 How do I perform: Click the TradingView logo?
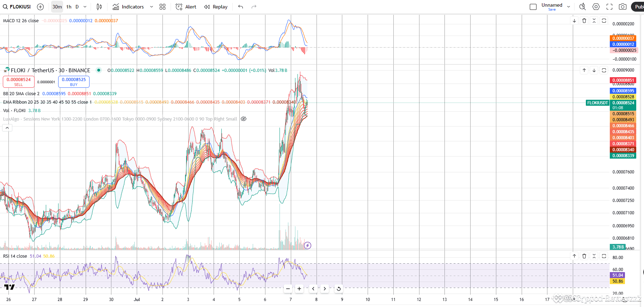point(10,287)
